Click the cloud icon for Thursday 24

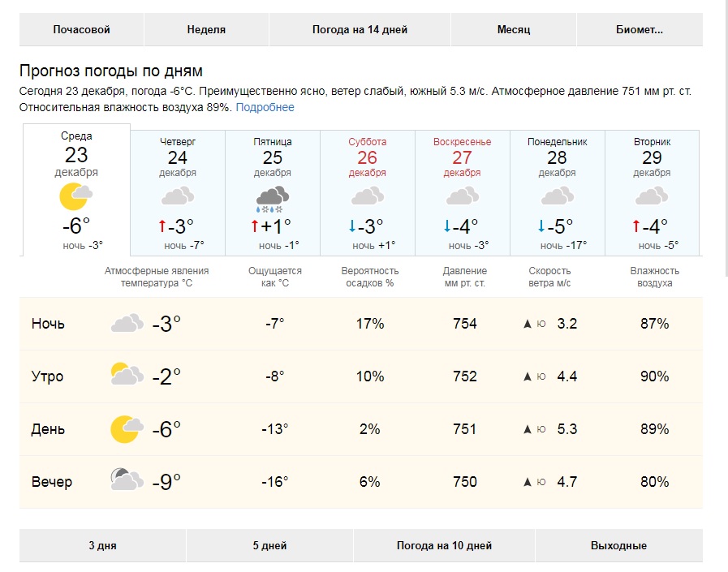point(178,196)
